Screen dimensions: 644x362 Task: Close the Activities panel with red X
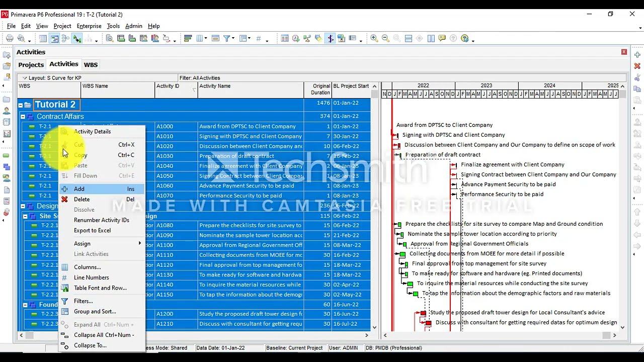click(624, 52)
